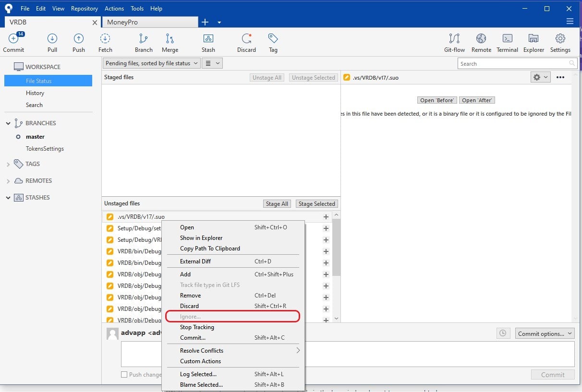Click the Push toolbar icon
Image resolution: width=582 pixels, height=392 pixels.
tap(79, 39)
